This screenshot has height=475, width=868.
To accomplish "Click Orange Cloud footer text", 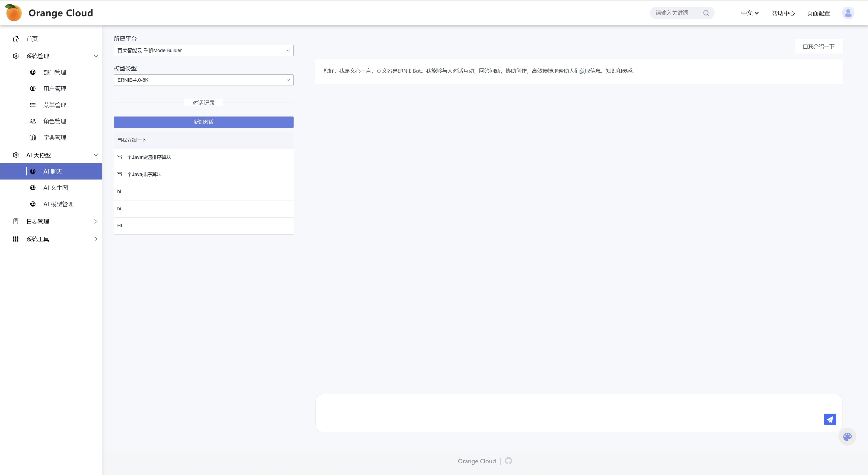I will (x=477, y=461).
